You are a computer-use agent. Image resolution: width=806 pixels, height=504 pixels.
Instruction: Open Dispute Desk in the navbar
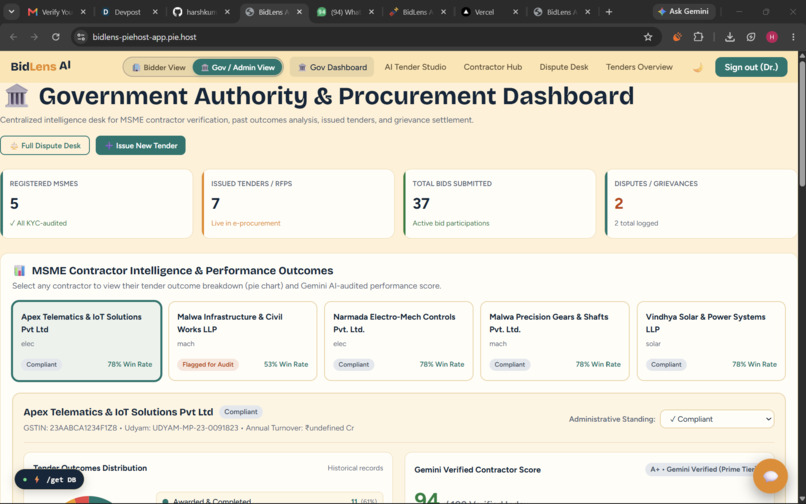tap(564, 67)
